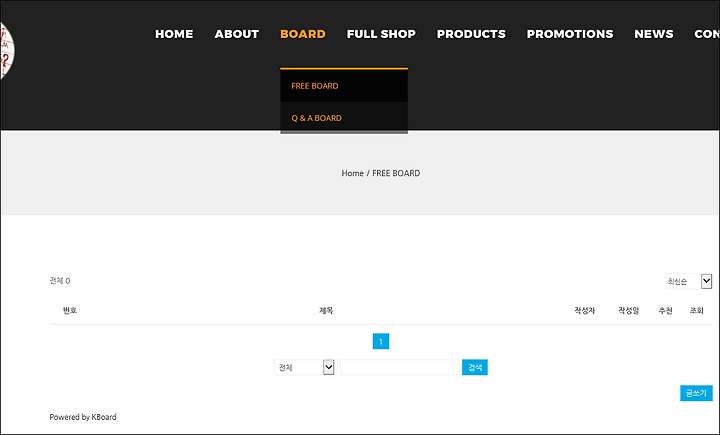This screenshot has width=720, height=435.
Task: Click the 번호 column header
Action: coord(70,311)
